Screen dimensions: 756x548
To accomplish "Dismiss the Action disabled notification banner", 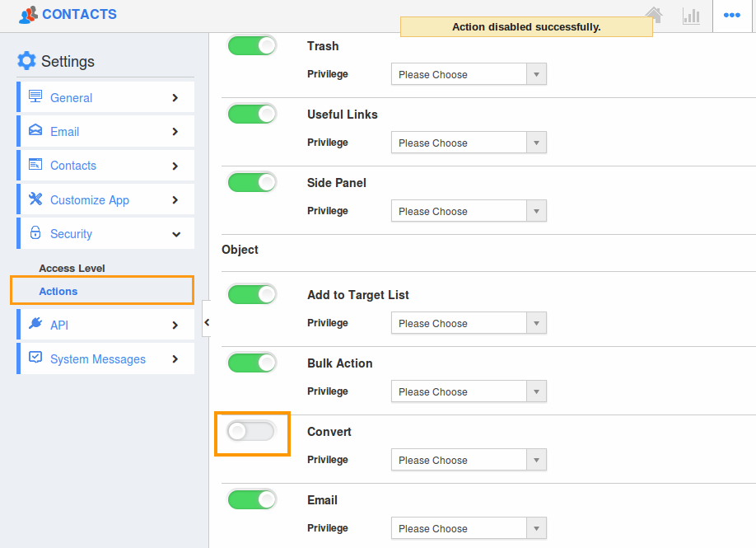I will point(525,26).
